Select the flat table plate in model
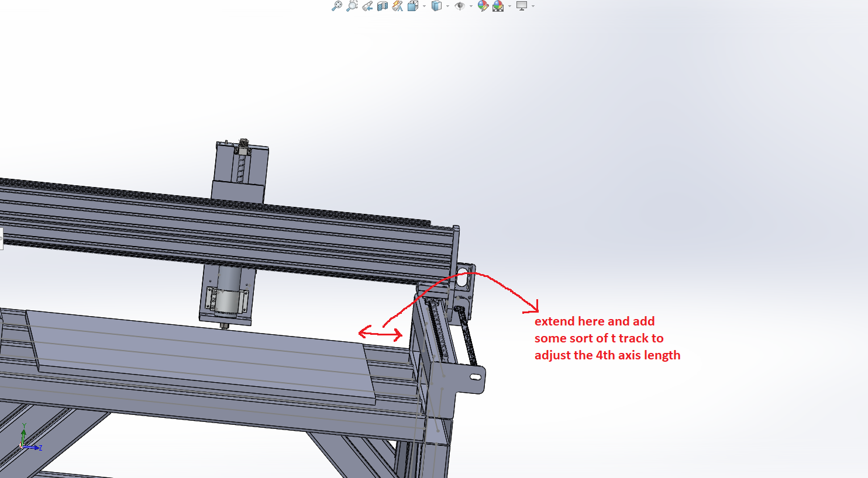868x478 pixels. tap(199, 356)
